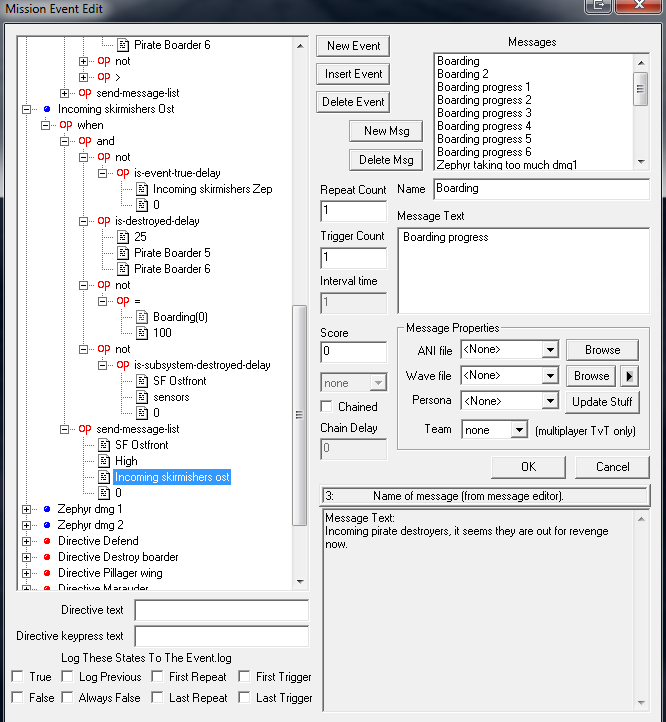This screenshot has width=666, height=722.
Task: Click the data icon beside SF Ostfront under send-message-list
Action: tap(104, 445)
